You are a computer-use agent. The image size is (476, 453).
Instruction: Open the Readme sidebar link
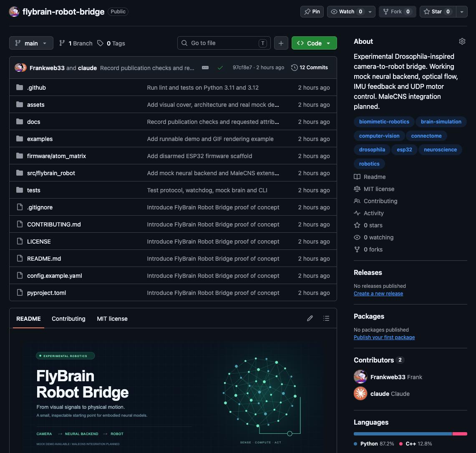point(370,177)
